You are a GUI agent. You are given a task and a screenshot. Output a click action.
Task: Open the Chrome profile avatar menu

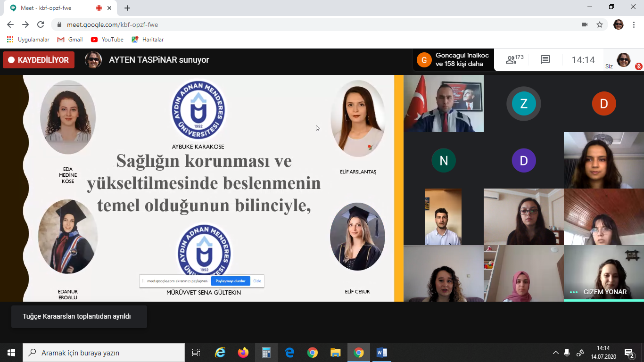[x=618, y=25]
